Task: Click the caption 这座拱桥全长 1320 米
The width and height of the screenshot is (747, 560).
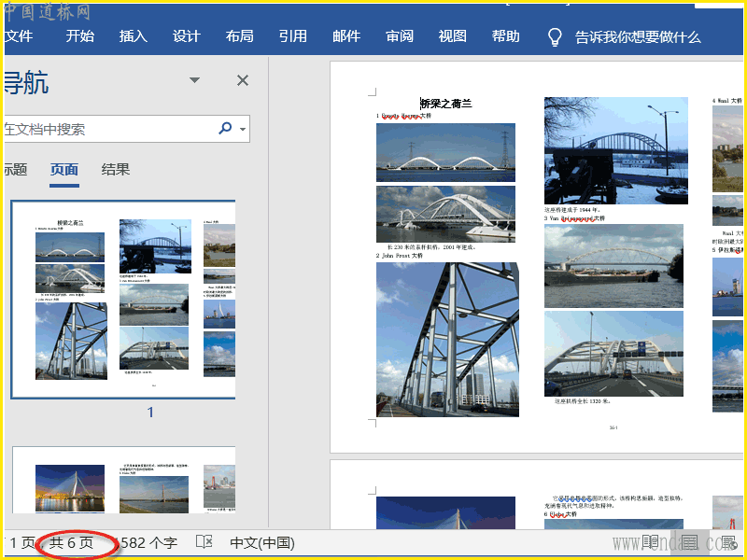Action: pos(583,401)
